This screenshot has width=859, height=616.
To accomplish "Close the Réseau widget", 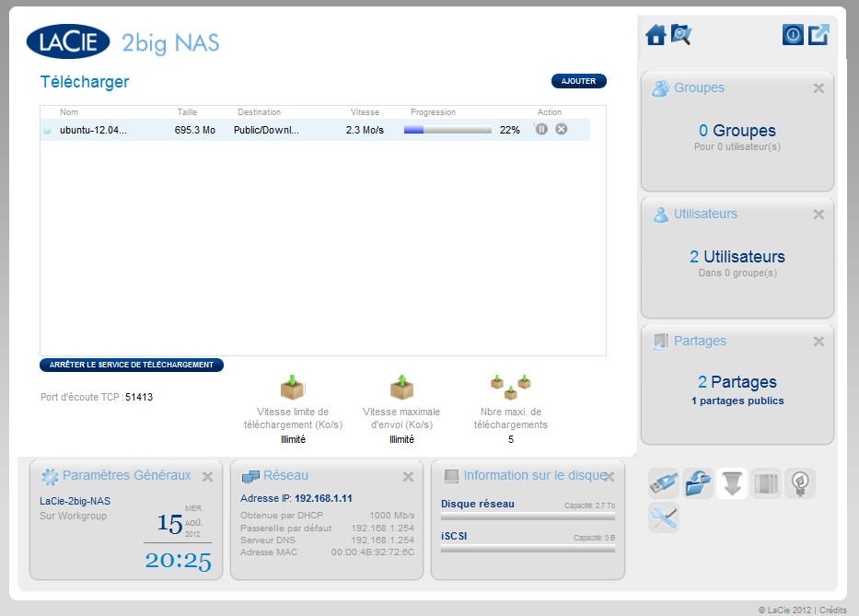I will tap(408, 477).
